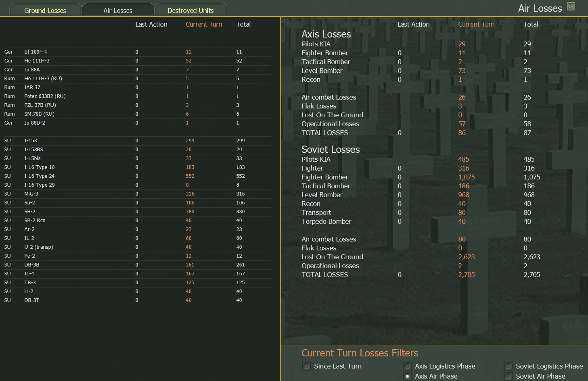Select the TB-3 row

pos(137,283)
